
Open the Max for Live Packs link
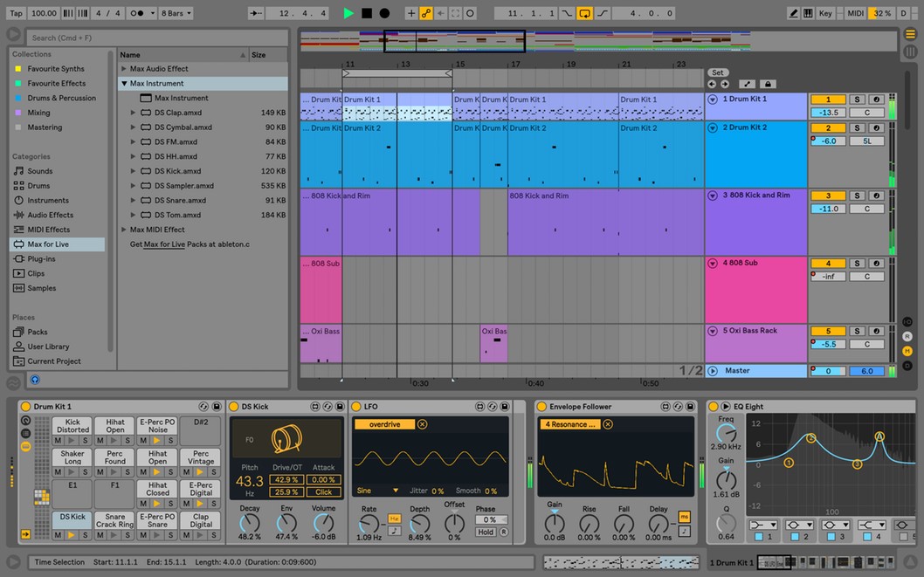166,243
